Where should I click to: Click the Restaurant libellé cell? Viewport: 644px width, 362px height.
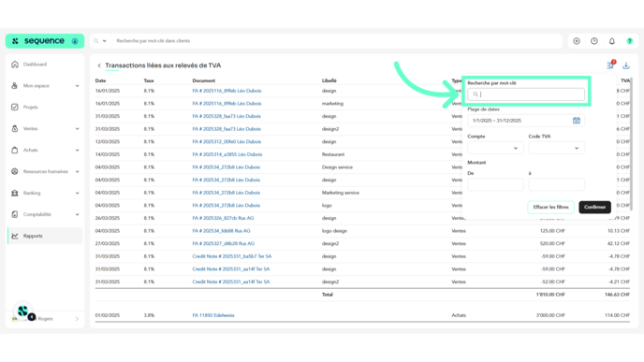coord(333,154)
